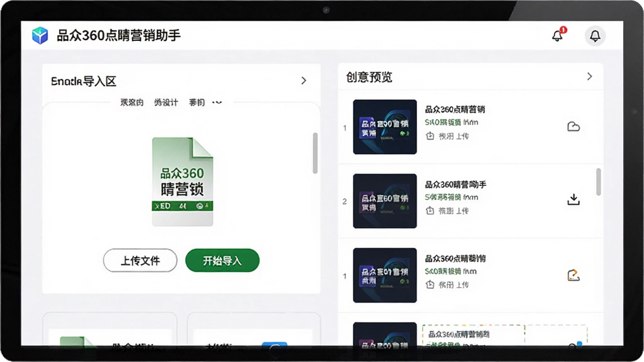Click the upload icon under 品众360睛营助手

430,211
